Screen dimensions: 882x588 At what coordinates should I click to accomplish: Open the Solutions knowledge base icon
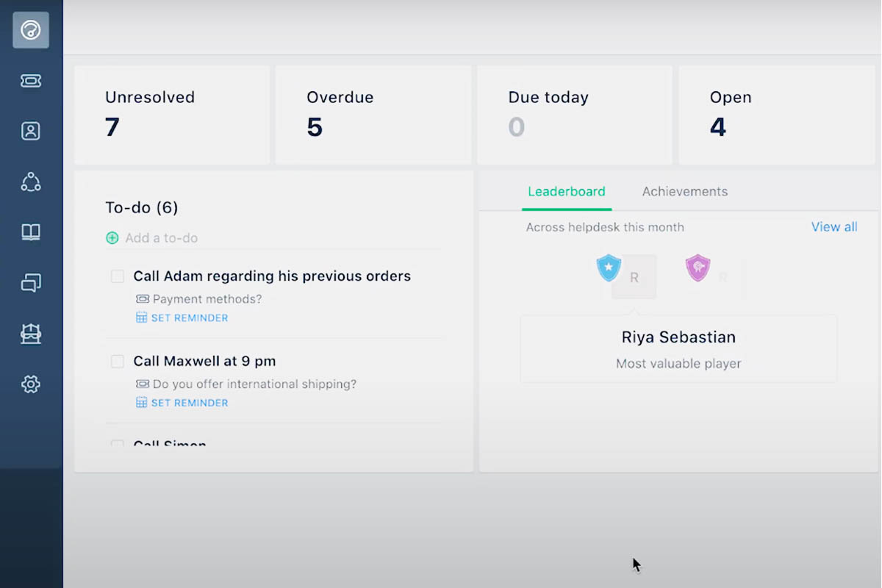click(30, 232)
